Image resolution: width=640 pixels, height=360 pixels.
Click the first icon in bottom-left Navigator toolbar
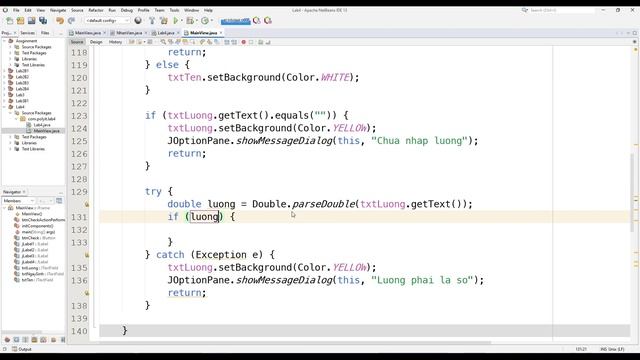point(7,340)
